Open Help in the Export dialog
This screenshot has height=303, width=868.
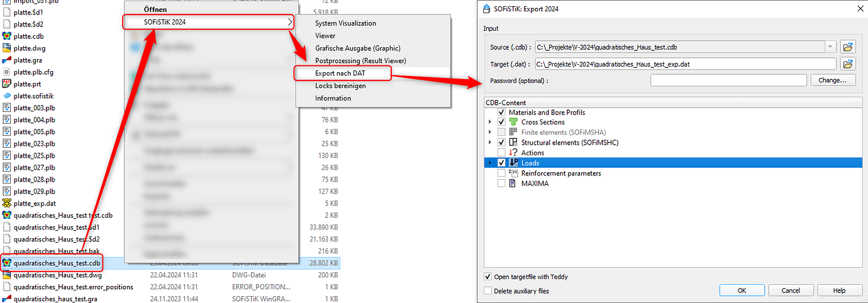[840, 290]
